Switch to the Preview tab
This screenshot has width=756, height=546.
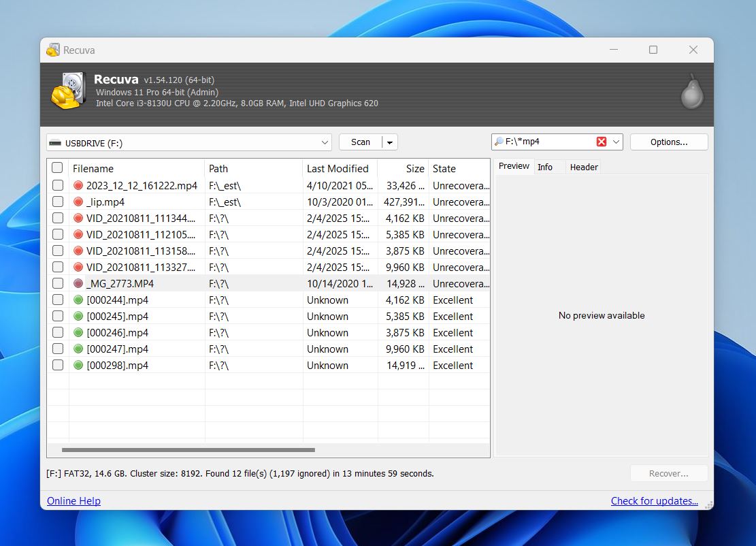[514, 166]
